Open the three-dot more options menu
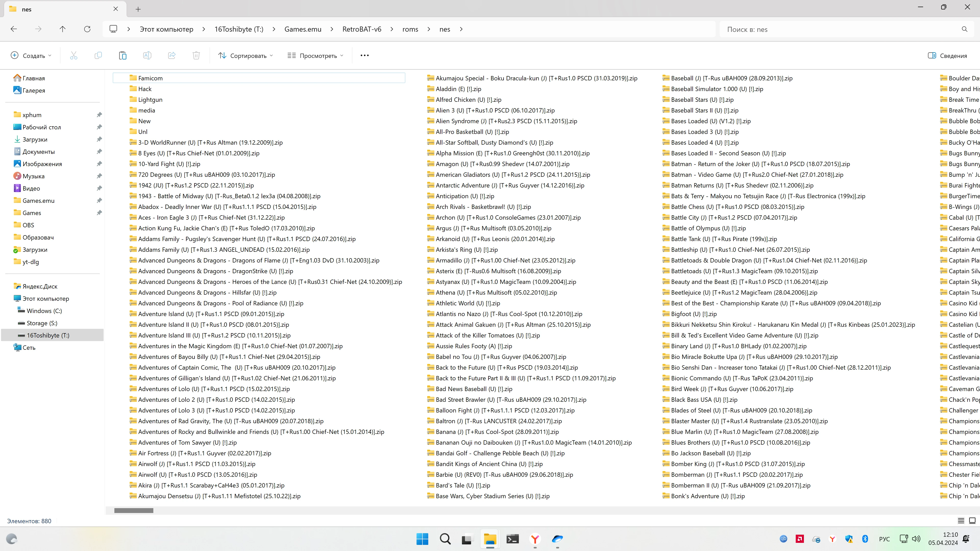The width and height of the screenshot is (980, 551). (x=364, y=56)
